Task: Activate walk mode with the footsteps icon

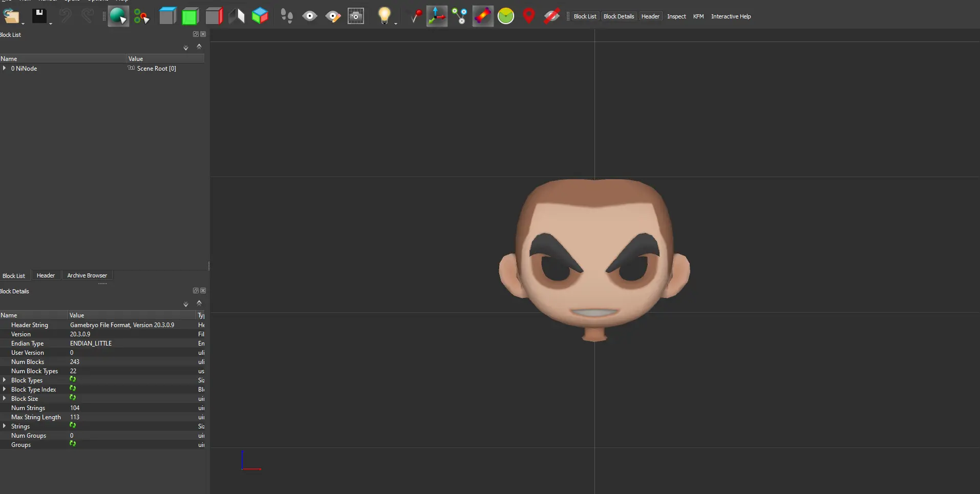Action: (287, 16)
